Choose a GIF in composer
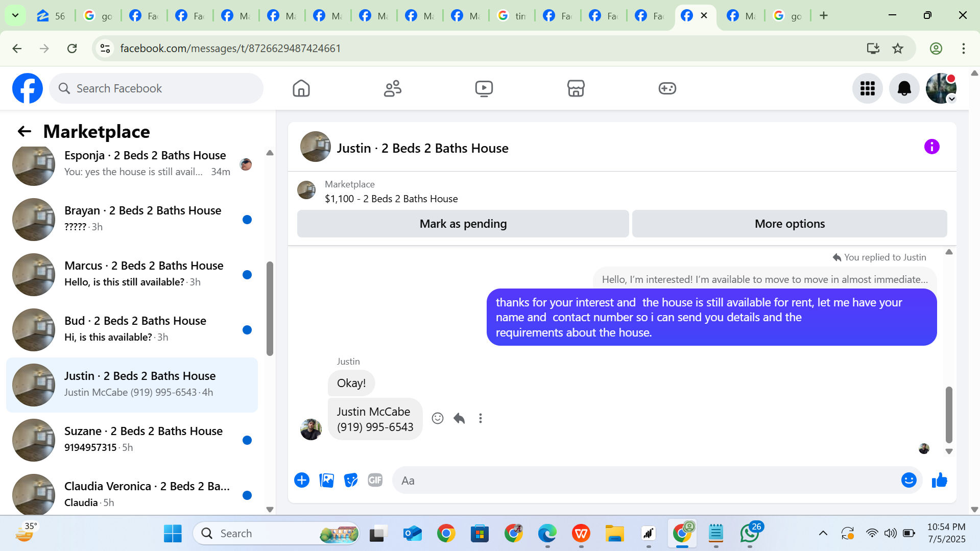Screen dimensions: 980x551 pos(375,480)
